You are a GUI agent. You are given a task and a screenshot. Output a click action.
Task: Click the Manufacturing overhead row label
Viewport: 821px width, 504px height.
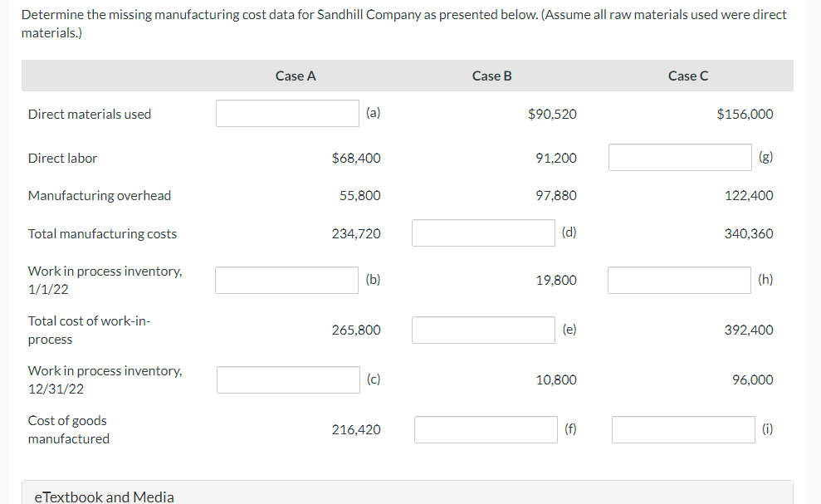coord(99,195)
